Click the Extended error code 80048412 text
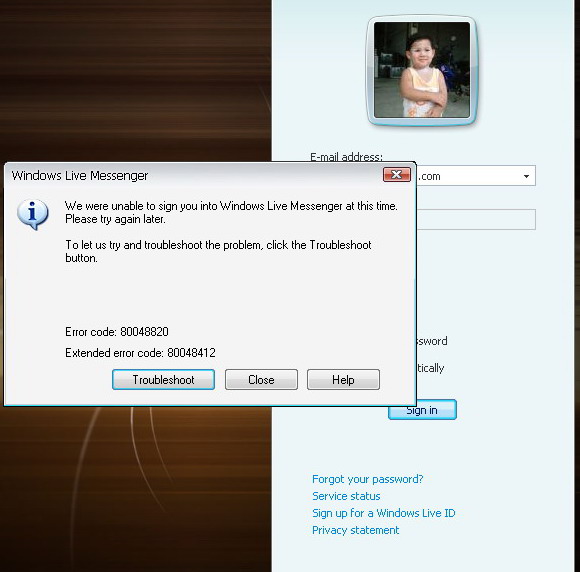The image size is (580, 572). pos(140,353)
